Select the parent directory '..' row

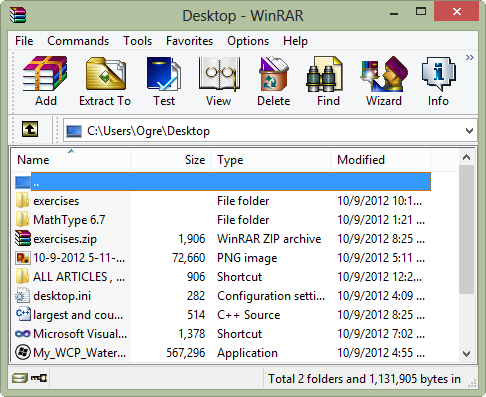(x=223, y=182)
